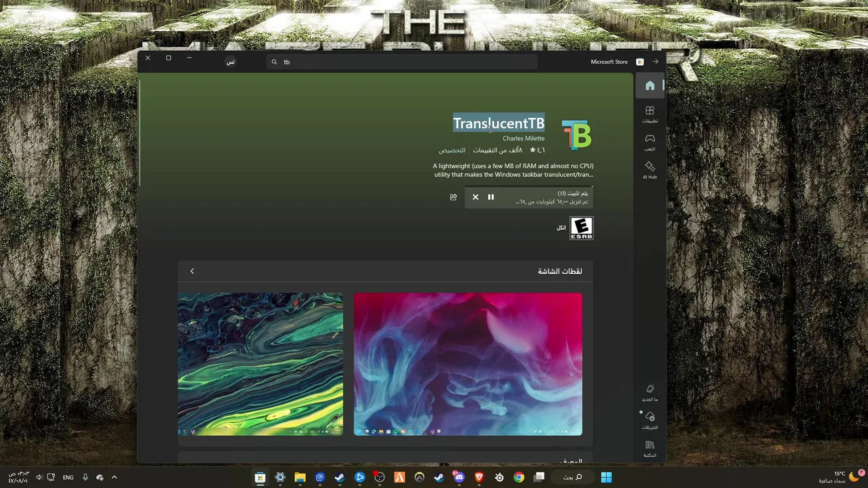
Task: Pause the TranslucentTB download
Action: 491,197
